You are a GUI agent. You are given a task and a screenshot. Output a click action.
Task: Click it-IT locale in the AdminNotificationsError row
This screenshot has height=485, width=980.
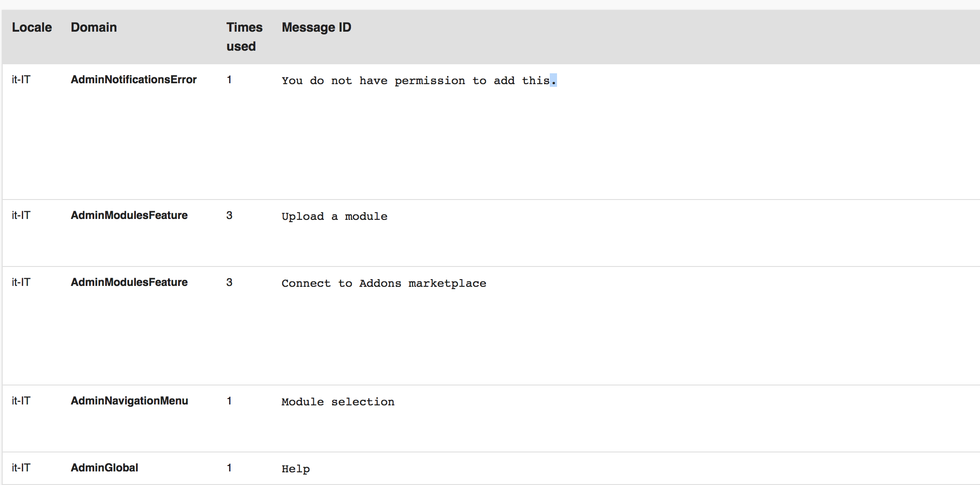pos(21,80)
